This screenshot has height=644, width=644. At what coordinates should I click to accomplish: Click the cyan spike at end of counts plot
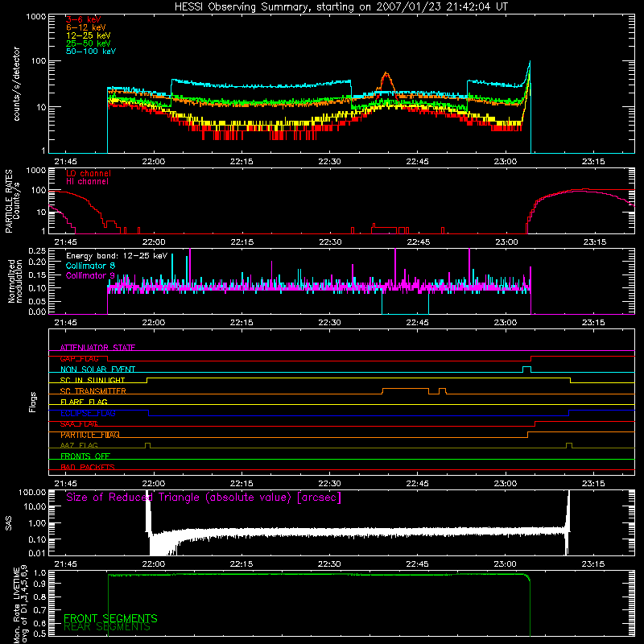pos(530,66)
